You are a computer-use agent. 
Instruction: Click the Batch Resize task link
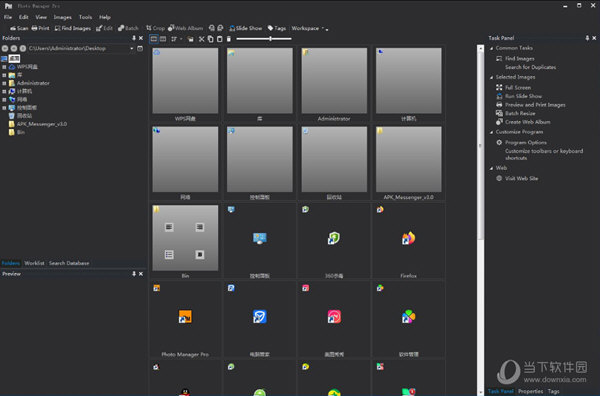520,113
